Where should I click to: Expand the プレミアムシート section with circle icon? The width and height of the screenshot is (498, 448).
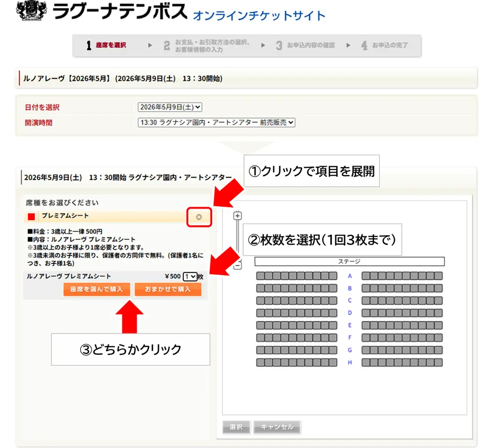point(199,217)
